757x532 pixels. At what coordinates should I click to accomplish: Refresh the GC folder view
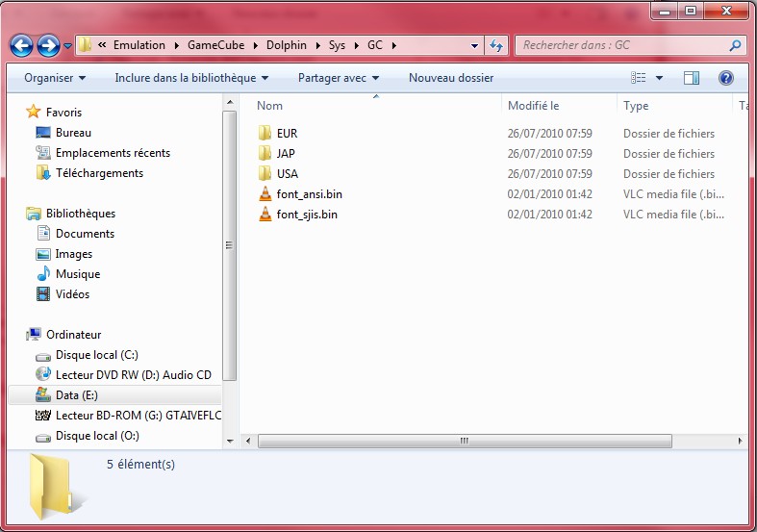[x=495, y=46]
